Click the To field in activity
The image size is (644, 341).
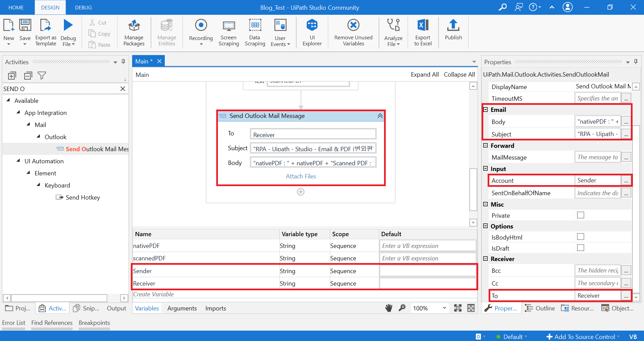(x=313, y=134)
